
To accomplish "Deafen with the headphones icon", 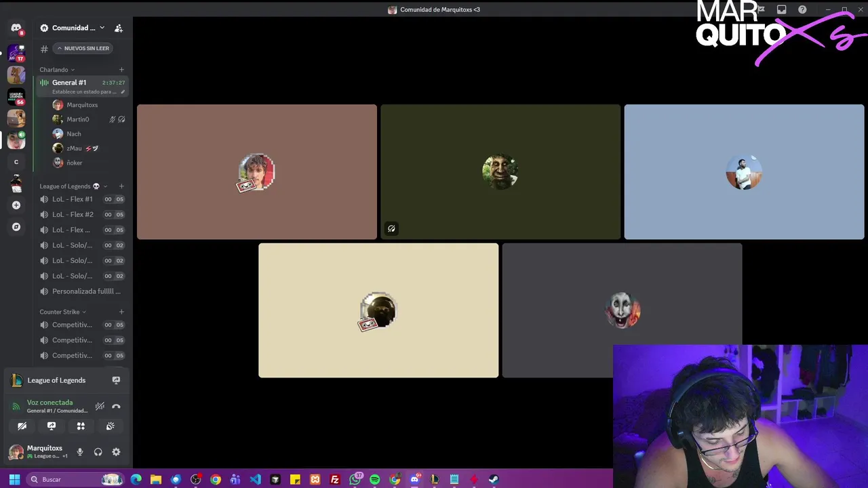I will click(x=98, y=452).
